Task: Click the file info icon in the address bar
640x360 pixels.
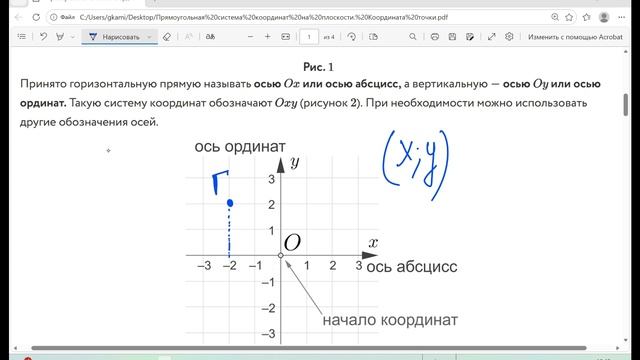Action: coord(53,17)
